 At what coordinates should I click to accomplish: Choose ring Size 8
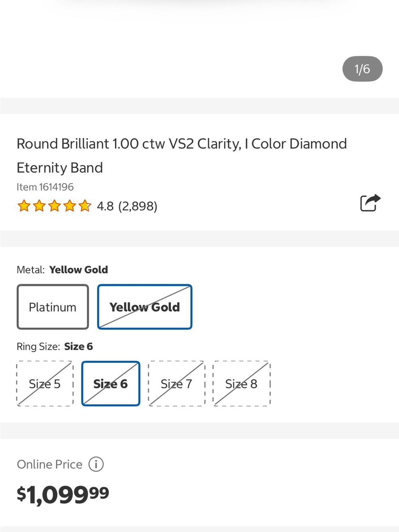pos(242,384)
